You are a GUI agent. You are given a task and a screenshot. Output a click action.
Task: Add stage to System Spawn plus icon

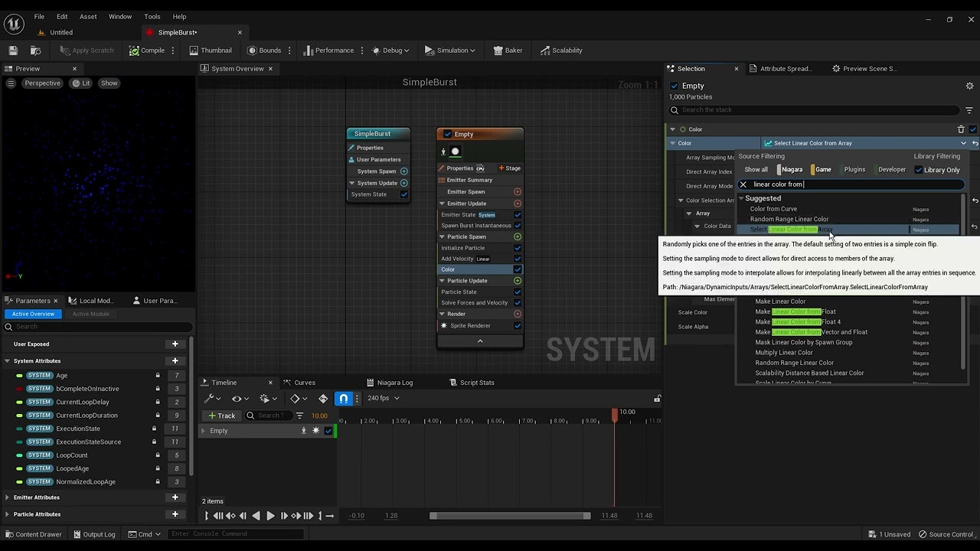(x=404, y=171)
